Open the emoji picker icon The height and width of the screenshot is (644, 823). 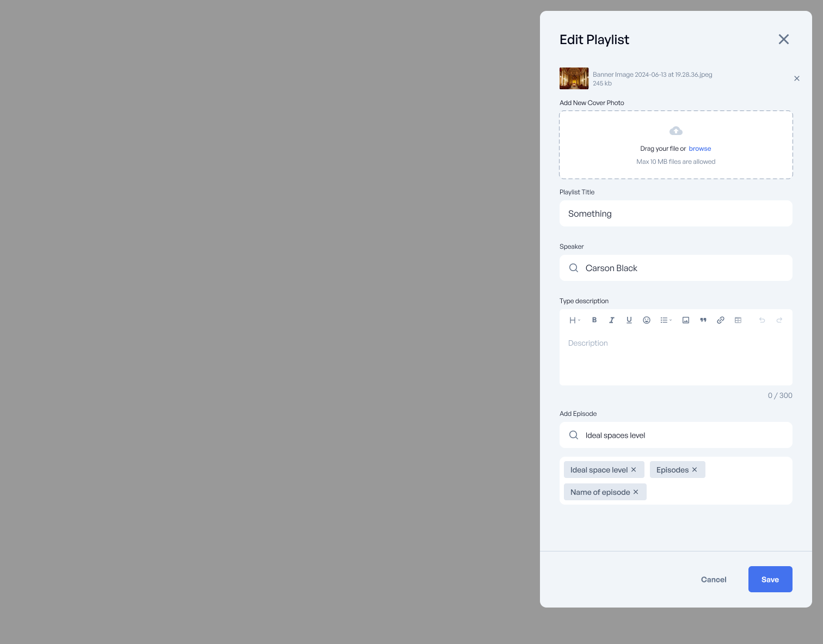click(x=647, y=320)
